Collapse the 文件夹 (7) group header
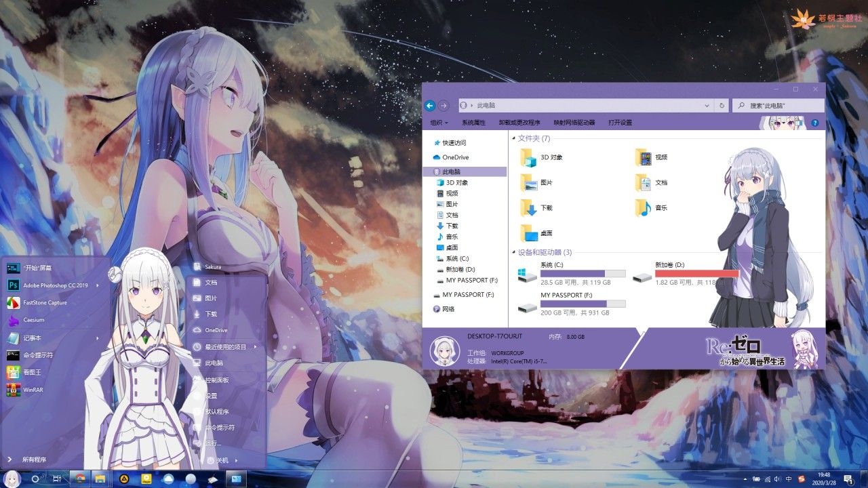Viewport: 868px width, 488px height. click(531, 138)
